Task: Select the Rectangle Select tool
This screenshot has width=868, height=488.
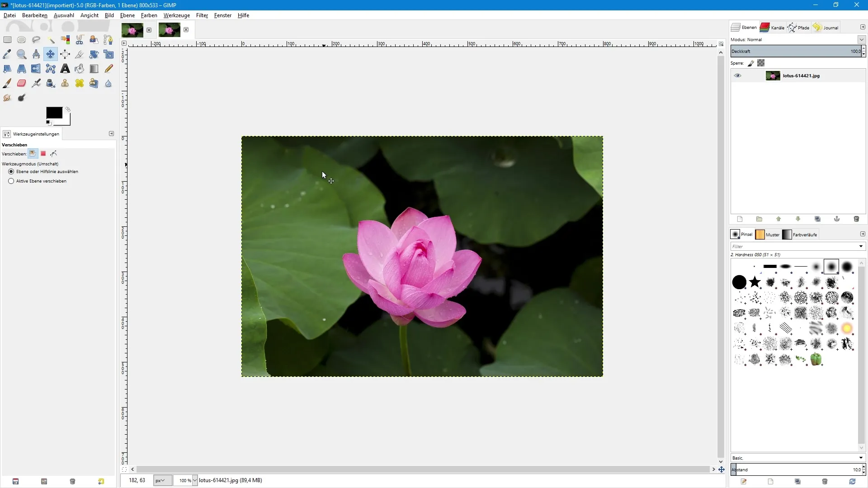Action: [x=7, y=40]
